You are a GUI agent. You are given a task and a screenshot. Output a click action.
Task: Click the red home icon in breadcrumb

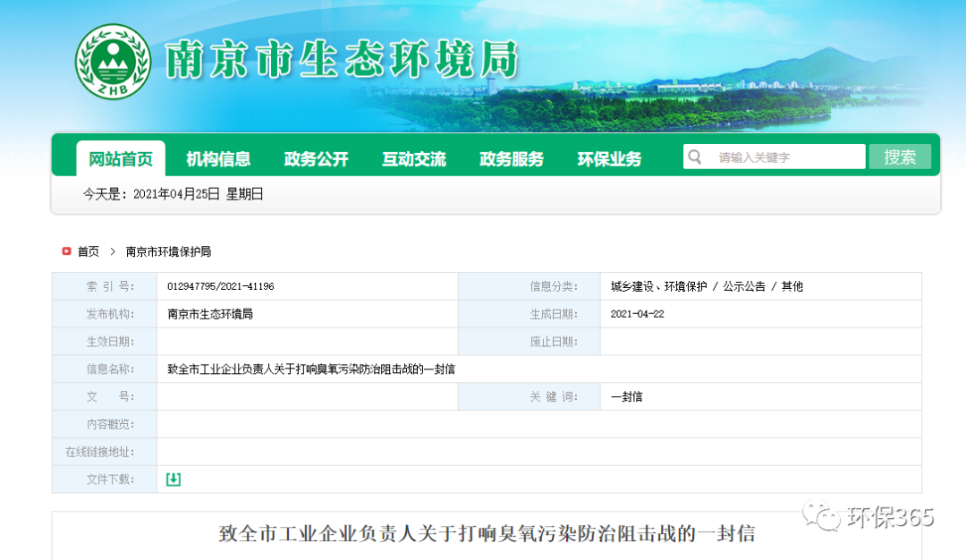pos(66,252)
